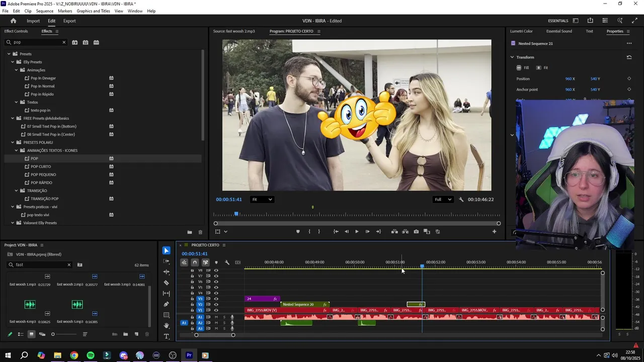This screenshot has width=644, height=362.
Task: Toggle timeline snapping magnet icon
Action: (x=195, y=262)
